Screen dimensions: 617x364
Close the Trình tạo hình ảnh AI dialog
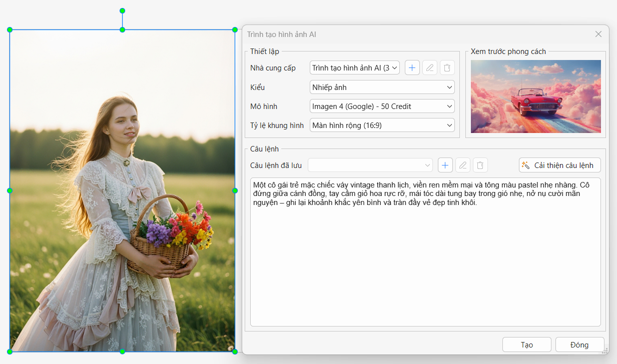pyautogui.click(x=598, y=34)
